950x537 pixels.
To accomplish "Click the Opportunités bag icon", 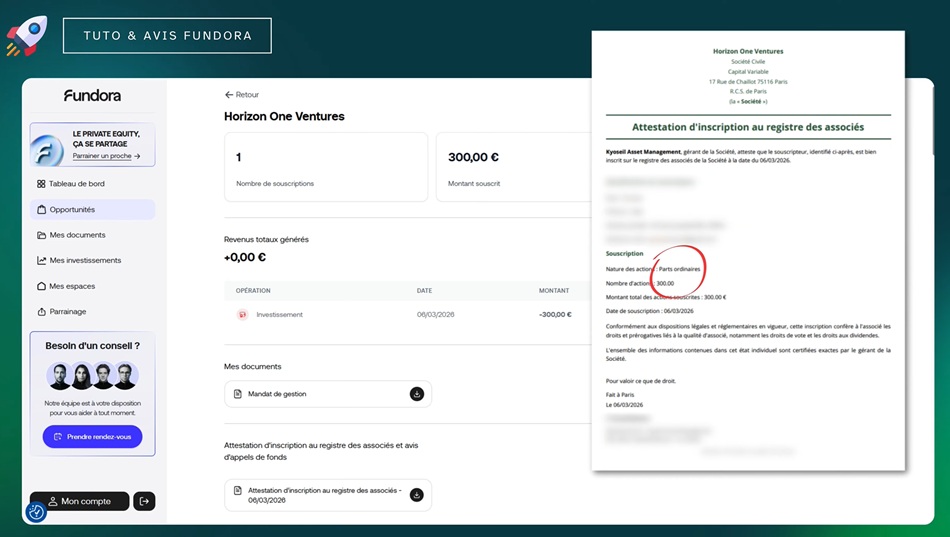I will (41, 210).
